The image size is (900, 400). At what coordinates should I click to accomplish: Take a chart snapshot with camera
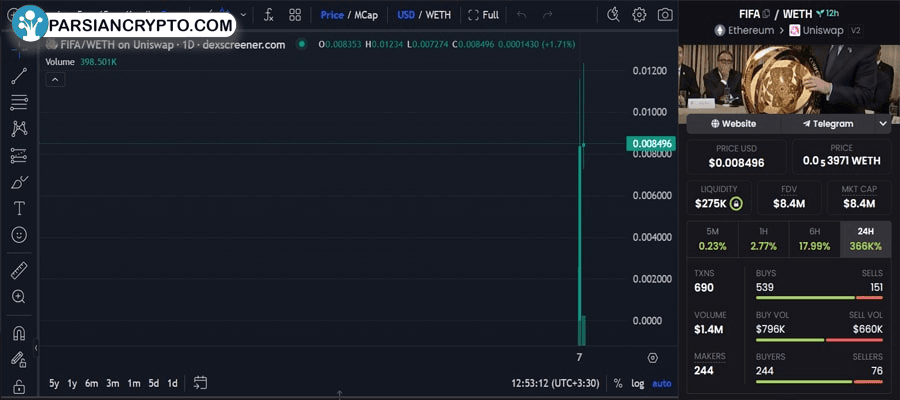click(665, 15)
